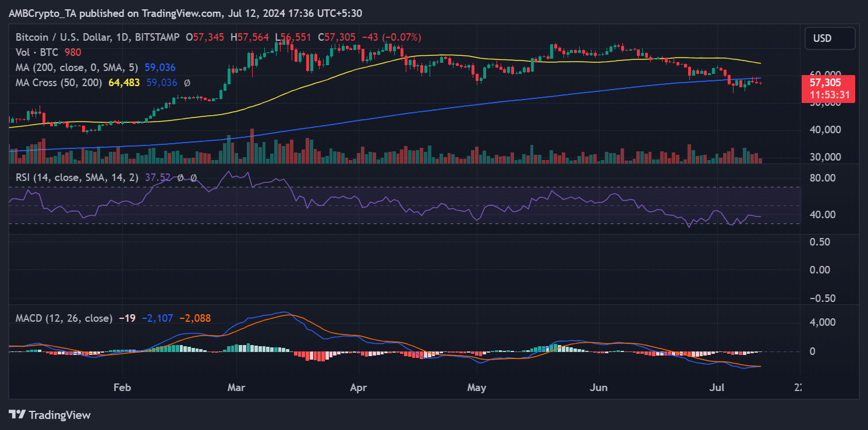Image resolution: width=868 pixels, height=430 pixels.
Task: Click the close value C57,305
Action: point(336,37)
